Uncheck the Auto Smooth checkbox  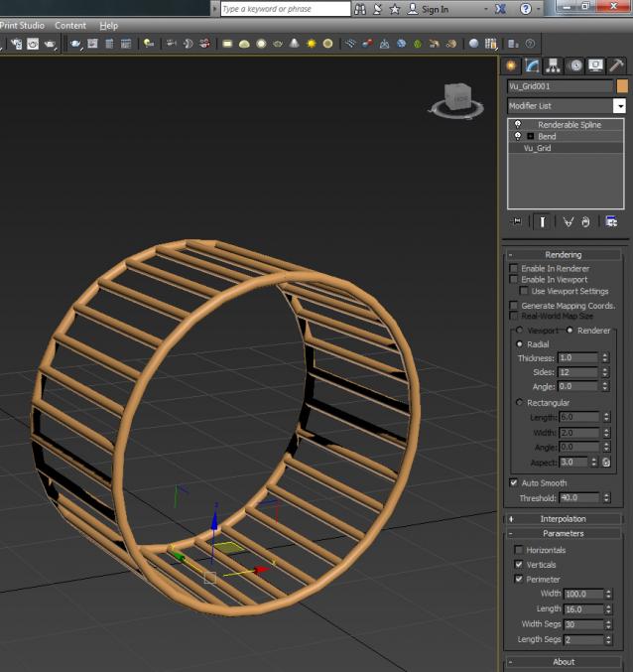pos(514,483)
